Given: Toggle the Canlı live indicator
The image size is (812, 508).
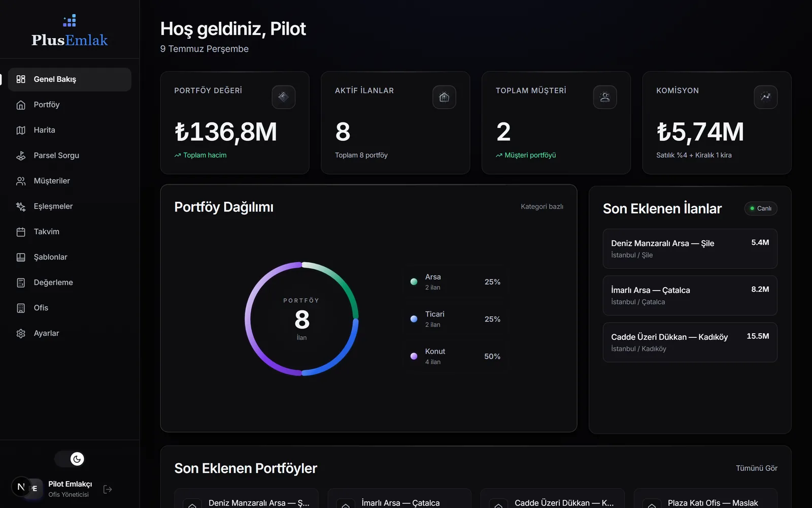Looking at the screenshot, I should (761, 208).
